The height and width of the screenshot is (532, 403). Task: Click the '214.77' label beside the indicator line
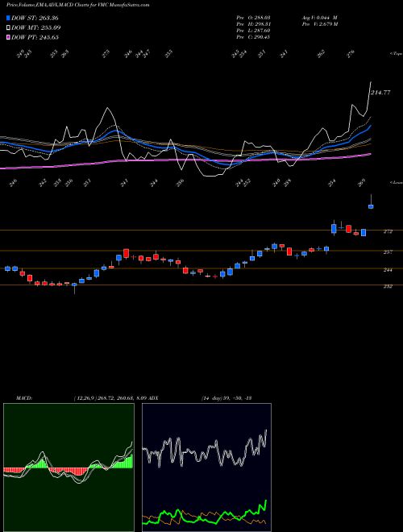point(380,92)
